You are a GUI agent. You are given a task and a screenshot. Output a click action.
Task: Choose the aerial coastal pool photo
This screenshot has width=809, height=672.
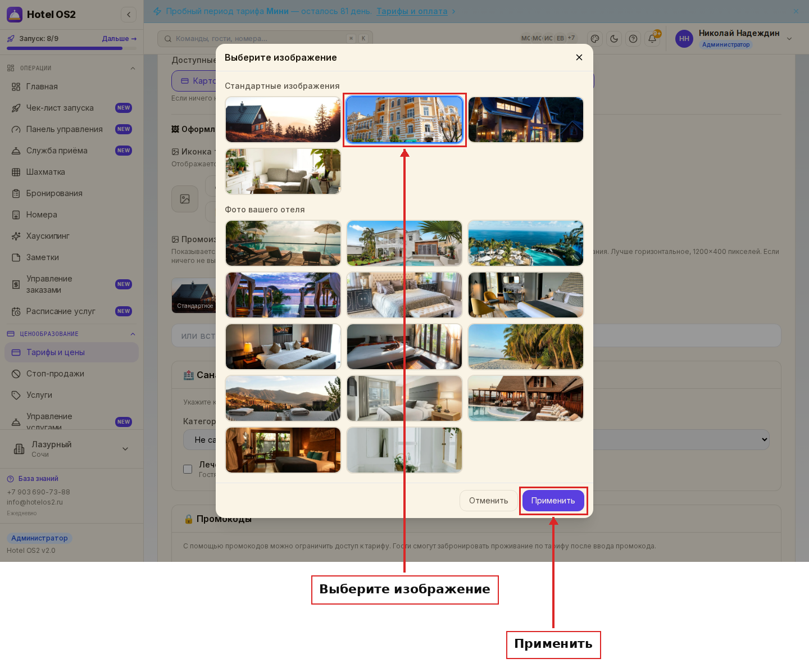tap(526, 243)
